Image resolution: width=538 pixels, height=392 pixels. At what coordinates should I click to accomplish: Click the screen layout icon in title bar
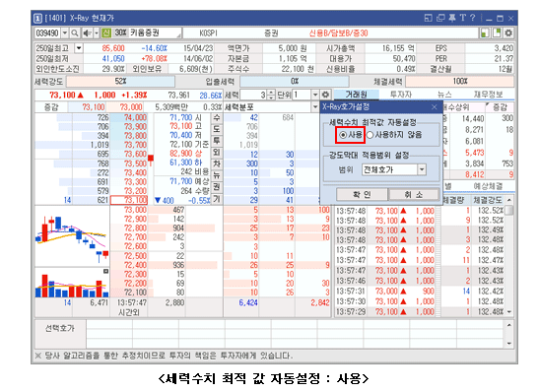click(429, 18)
